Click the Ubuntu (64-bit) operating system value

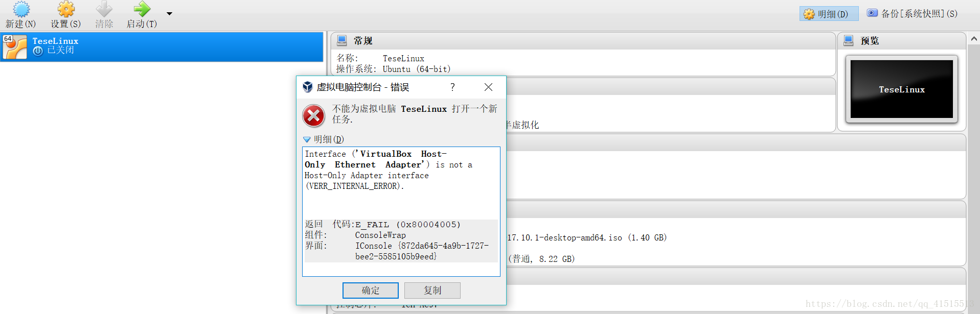417,69
